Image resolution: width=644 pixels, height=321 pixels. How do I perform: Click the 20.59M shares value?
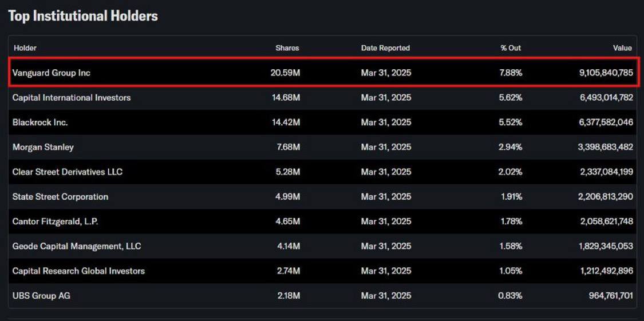(x=285, y=73)
